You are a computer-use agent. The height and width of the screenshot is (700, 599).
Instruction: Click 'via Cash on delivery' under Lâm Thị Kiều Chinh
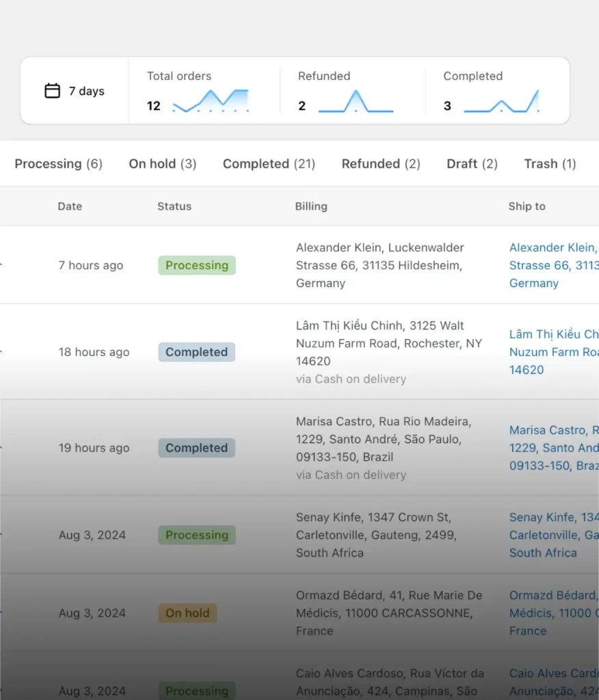[x=351, y=379]
